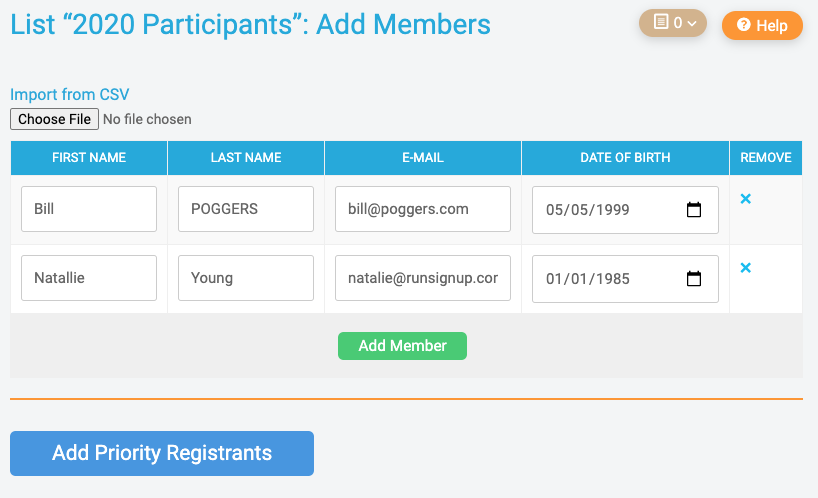Edit the first name field containing Bill
818x498 pixels.
(89, 209)
